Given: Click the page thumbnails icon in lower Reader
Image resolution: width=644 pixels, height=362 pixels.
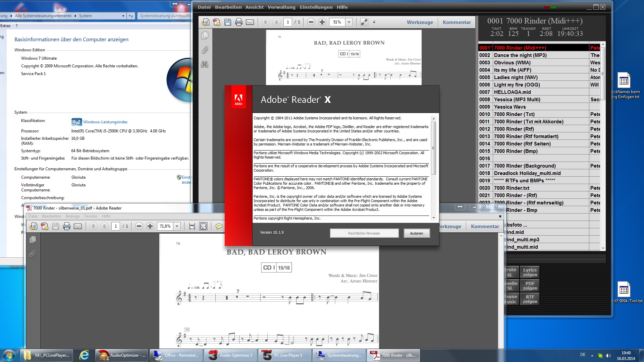Looking at the screenshot, I should (x=33, y=239).
